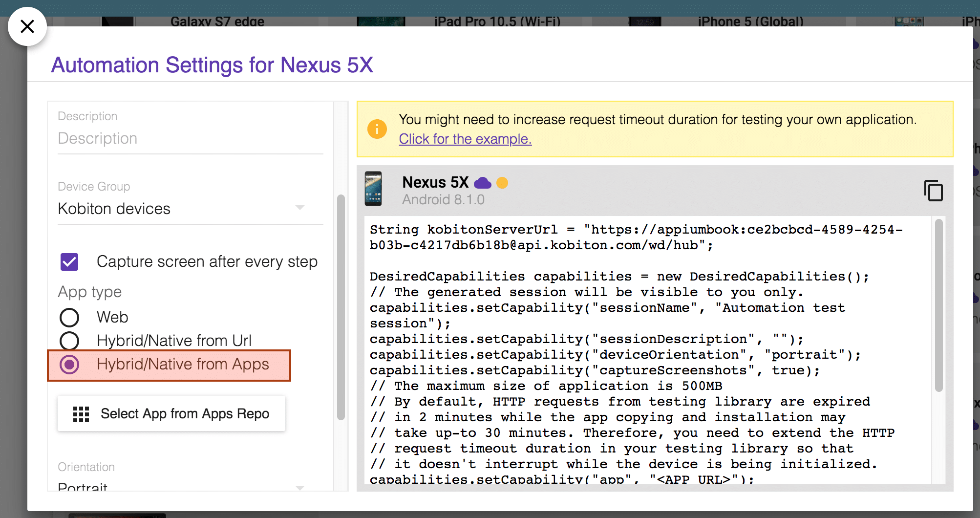Select Hybrid/Native from Apps radio
The width and height of the screenshot is (980, 518).
pyautogui.click(x=69, y=365)
